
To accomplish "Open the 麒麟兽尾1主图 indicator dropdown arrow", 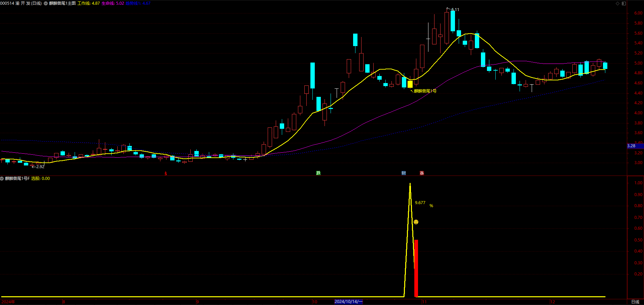I will click(x=46, y=3).
